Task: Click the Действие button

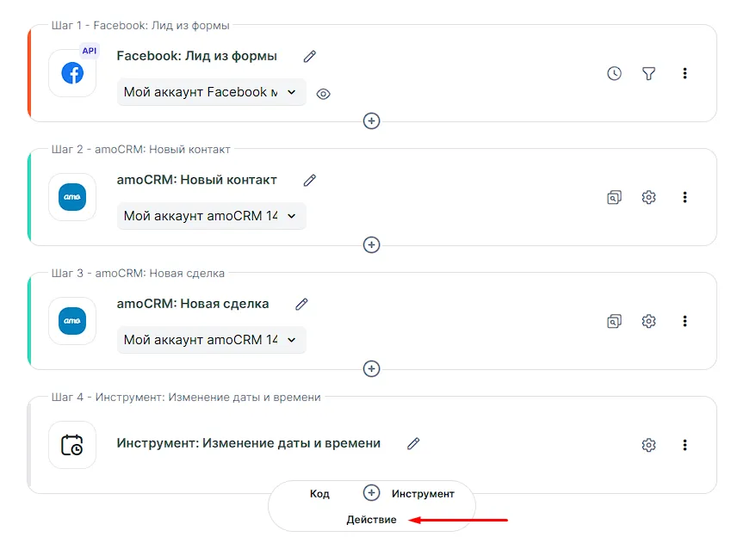Action: click(371, 520)
